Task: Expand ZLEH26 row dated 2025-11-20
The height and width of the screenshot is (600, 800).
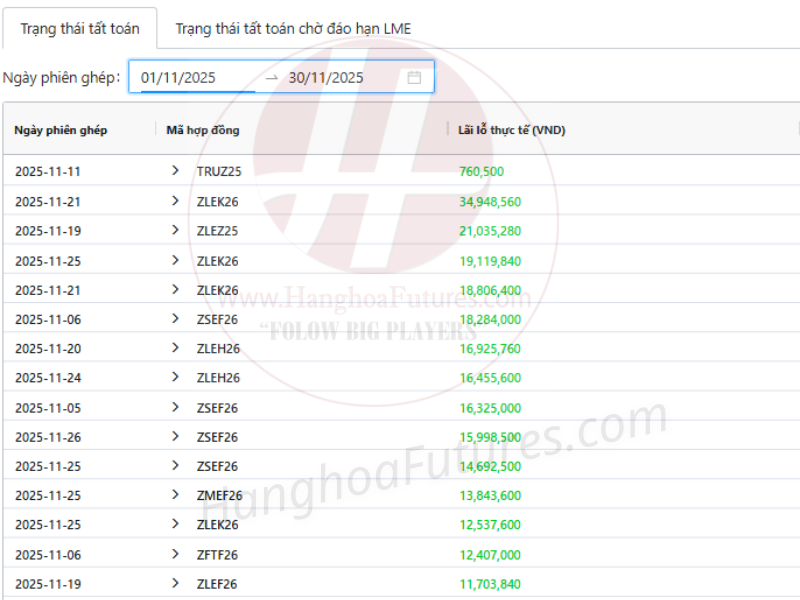Action: [176, 349]
